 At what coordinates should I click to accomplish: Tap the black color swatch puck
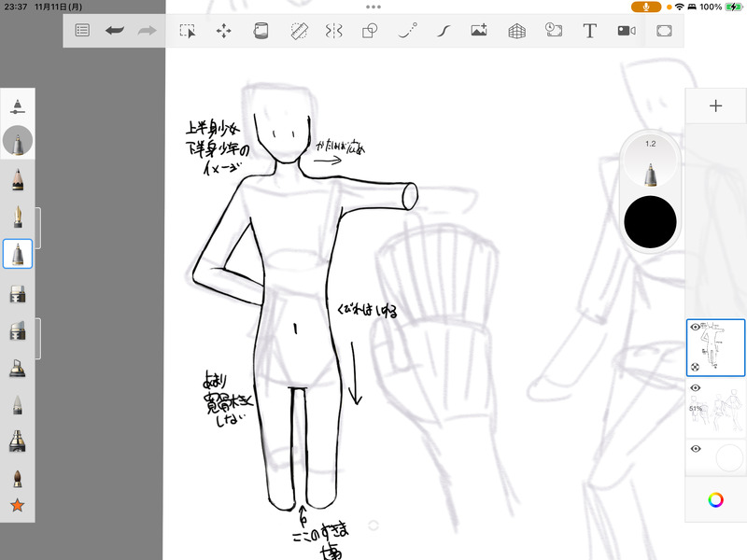point(650,223)
